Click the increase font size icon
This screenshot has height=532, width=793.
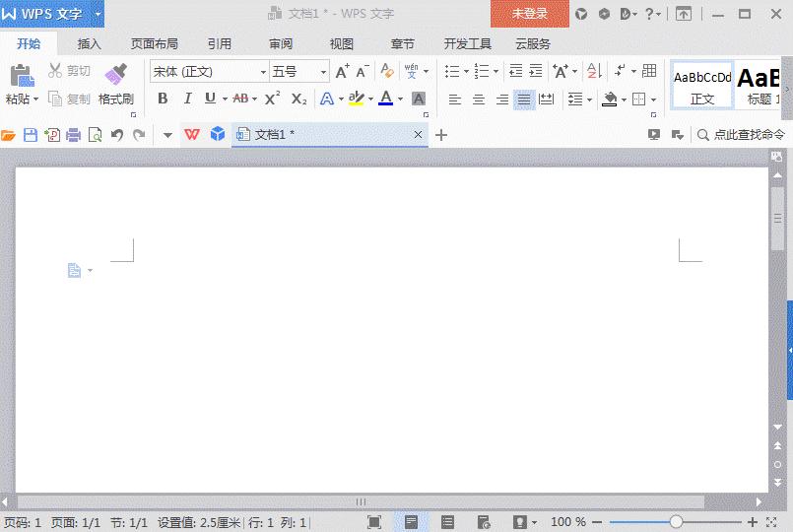(x=342, y=71)
